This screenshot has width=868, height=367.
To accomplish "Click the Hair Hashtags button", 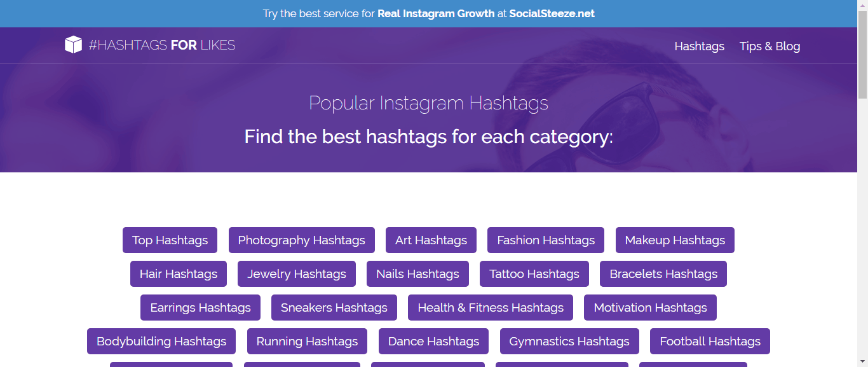I will click(x=179, y=274).
